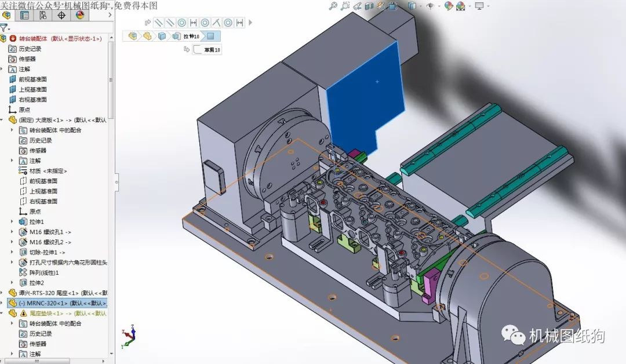Select the 阵列(线性)1 pattern feature
The height and width of the screenshot is (364, 626).
point(44,272)
